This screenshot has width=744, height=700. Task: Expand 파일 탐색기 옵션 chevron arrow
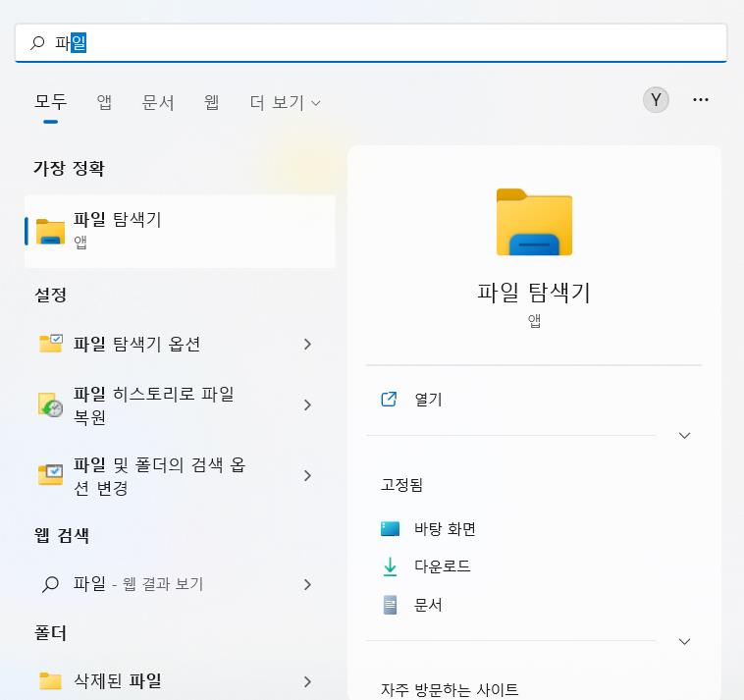(x=307, y=344)
